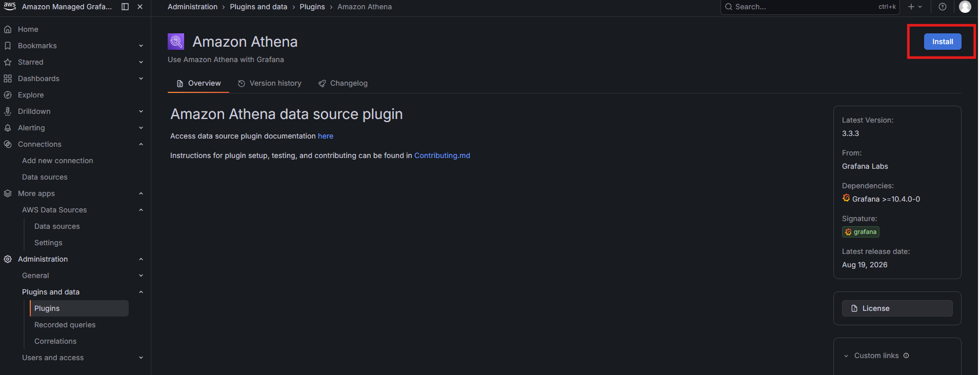The image size is (980, 375).
Task: Open the Contributing.md link
Action: [x=442, y=155]
